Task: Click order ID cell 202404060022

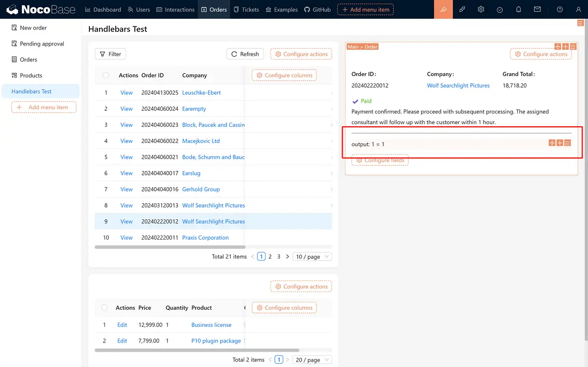Action: (160, 141)
